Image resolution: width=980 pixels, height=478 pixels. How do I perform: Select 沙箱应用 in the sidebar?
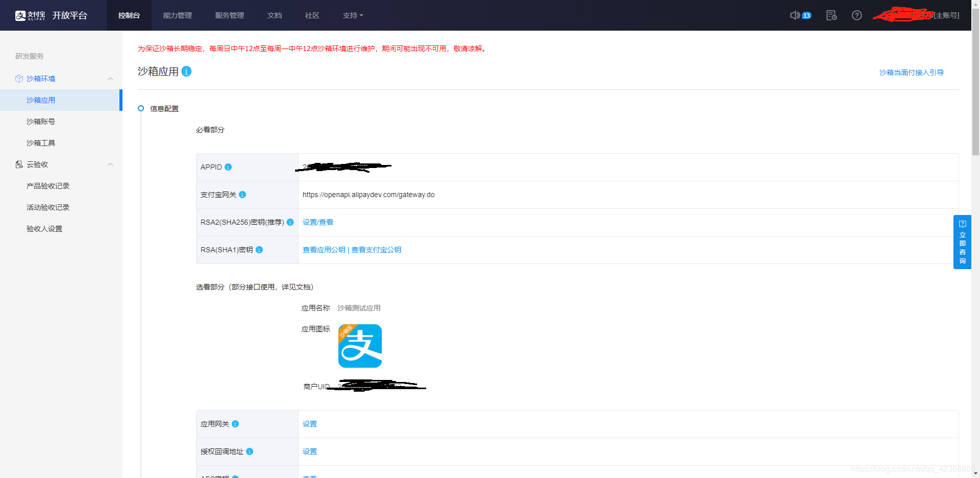point(61,100)
